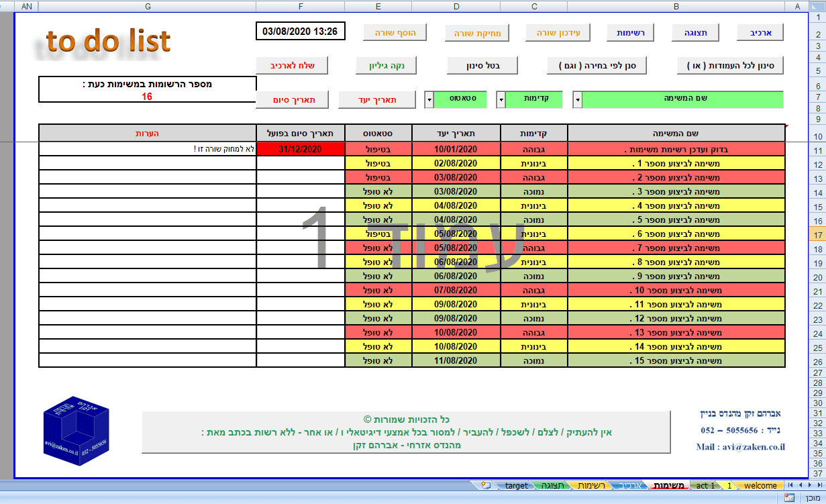Open the שם המשימה filter dropdown
This screenshot has width=826, height=504.
click(577, 100)
